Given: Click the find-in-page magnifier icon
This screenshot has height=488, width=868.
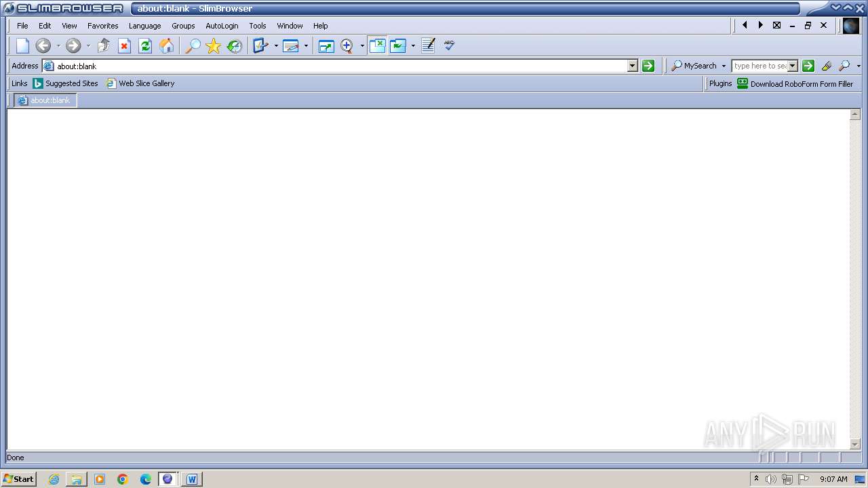Looking at the screenshot, I should pos(844,66).
